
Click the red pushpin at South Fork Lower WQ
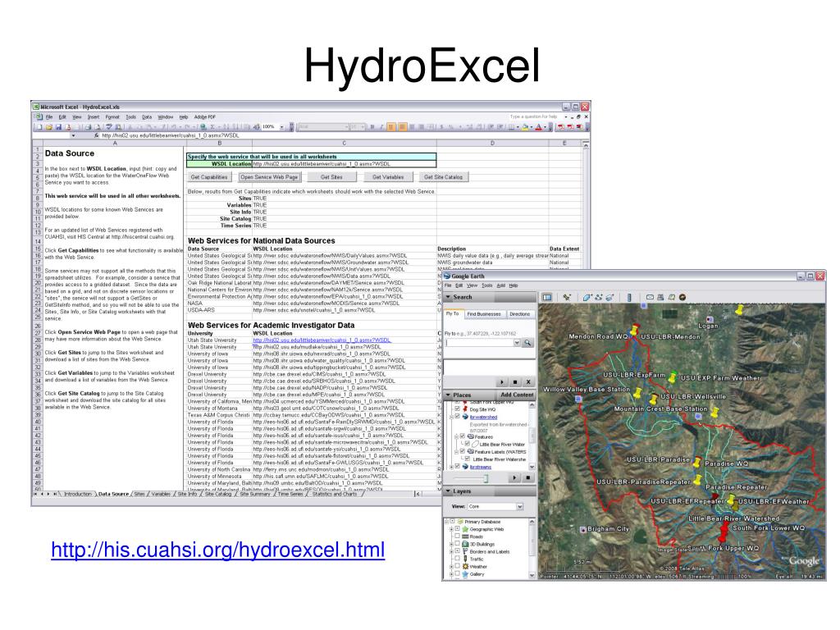pyautogui.click(x=724, y=529)
